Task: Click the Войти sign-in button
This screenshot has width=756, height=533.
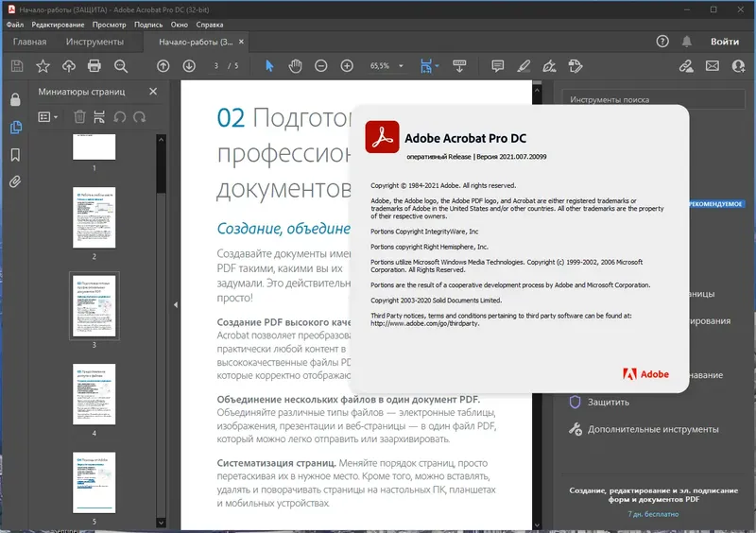Action: pos(725,42)
